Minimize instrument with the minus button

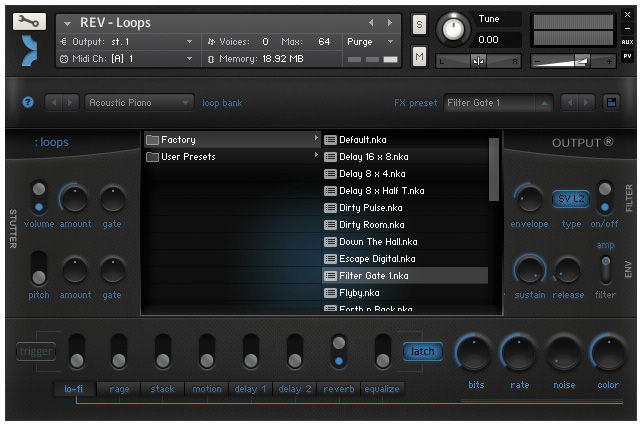click(x=627, y=28)
